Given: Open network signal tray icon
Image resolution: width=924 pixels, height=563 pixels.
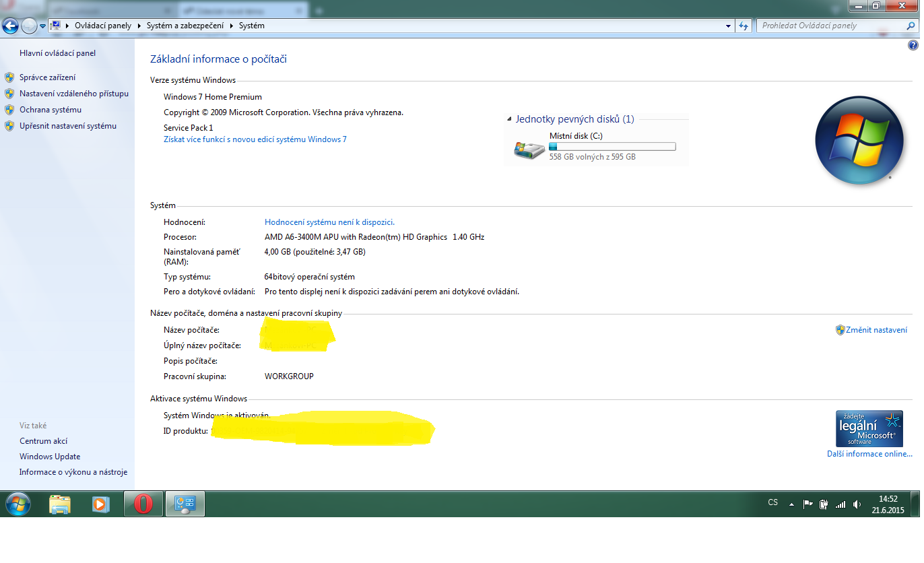Looking at the screenshot, I should [840, 504].
